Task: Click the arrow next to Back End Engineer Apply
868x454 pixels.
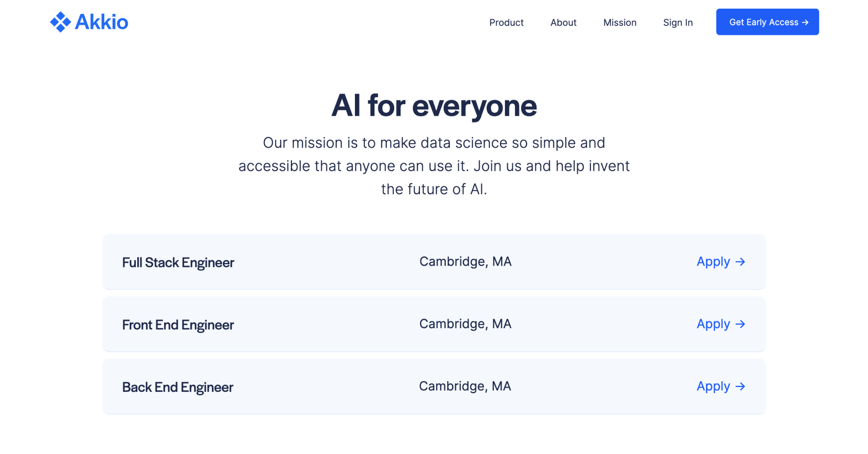Action: pyautogui.click(x=740, y=387)
